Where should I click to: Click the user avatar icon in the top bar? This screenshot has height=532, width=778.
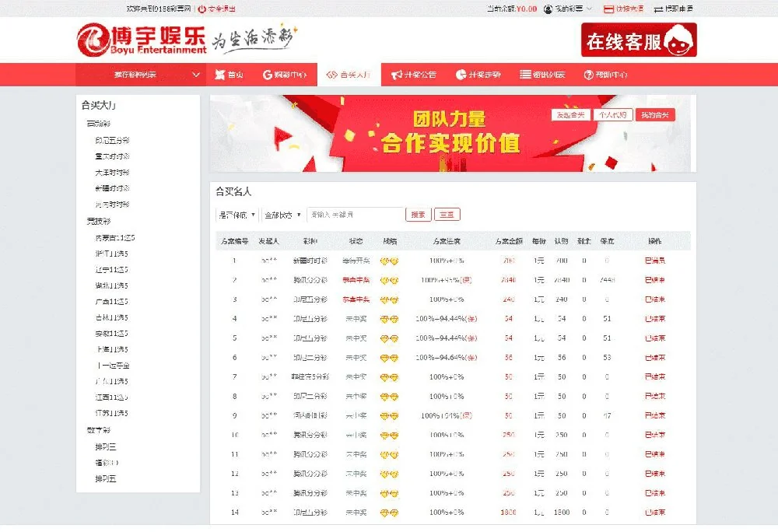click(548, 9)
